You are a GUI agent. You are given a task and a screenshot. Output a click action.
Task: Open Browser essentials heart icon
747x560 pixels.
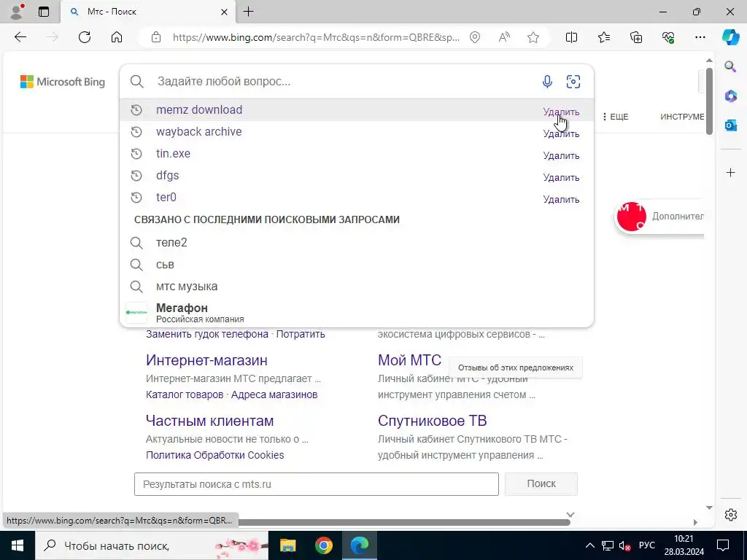668,37
